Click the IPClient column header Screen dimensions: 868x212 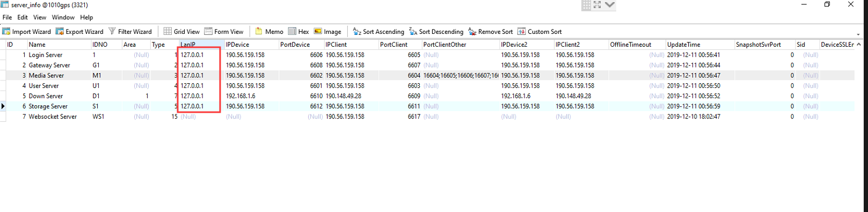click(x=351, y=45)
